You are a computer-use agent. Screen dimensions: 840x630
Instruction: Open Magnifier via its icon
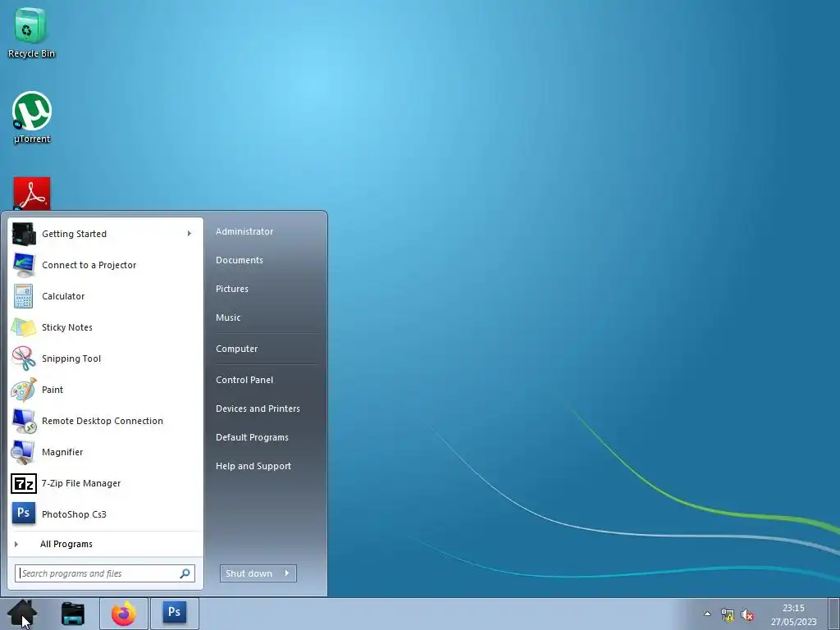[x=22, y=452]
